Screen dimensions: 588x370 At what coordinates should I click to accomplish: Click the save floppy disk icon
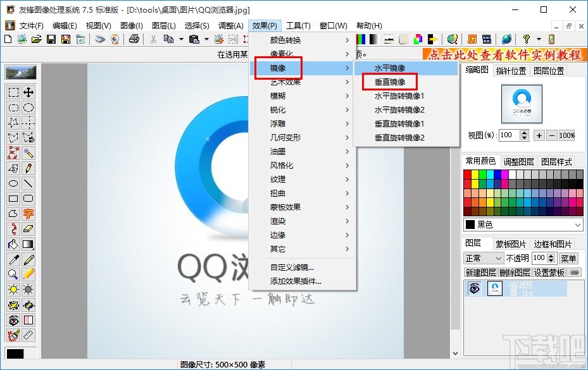(51, 39)
